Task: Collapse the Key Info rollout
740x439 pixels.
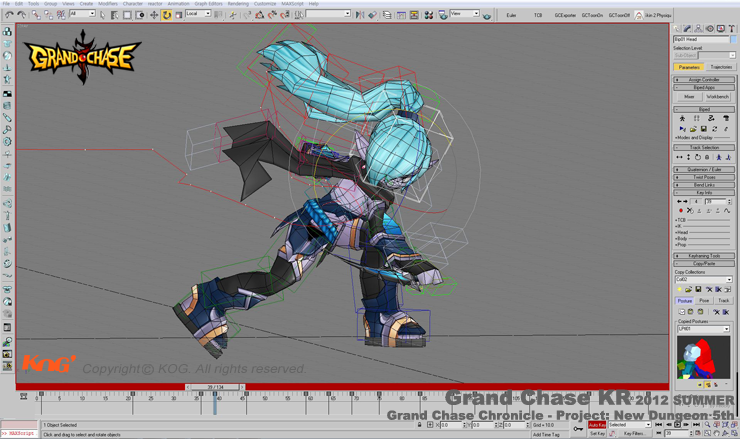Action: [x=704, y=193]
